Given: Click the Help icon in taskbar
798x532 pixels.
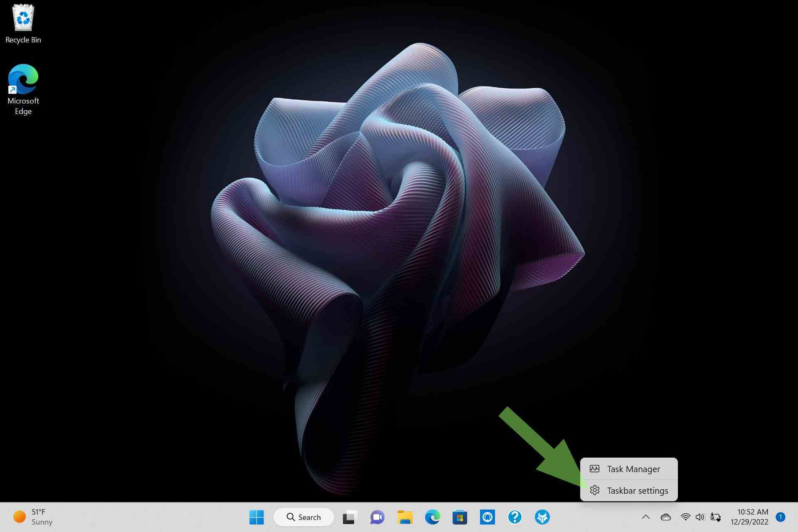Looking at the screenshot, I should coord(515,517).
